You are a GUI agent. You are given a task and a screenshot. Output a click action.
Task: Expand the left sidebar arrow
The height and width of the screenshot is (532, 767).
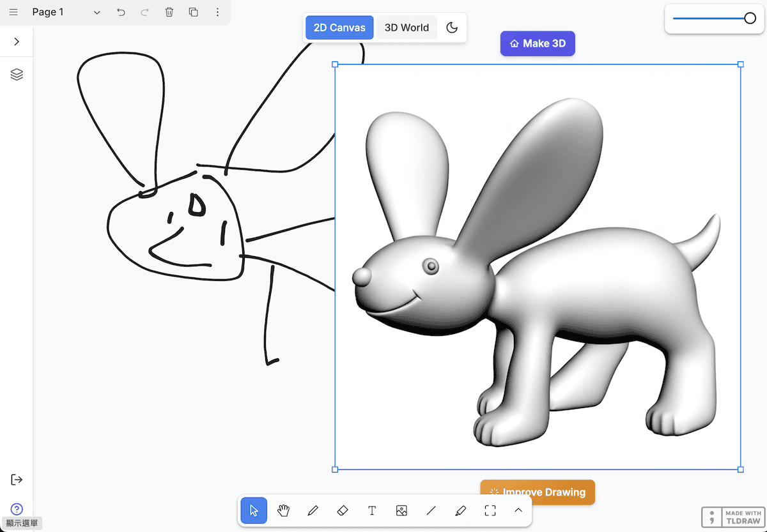[x=17, y=42]
